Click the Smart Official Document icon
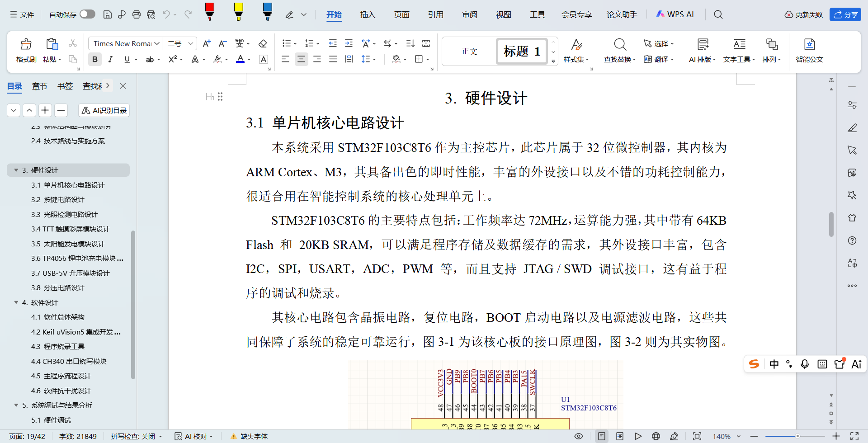The height and width of the screenshot is (443, 868). tap(809, 44)
